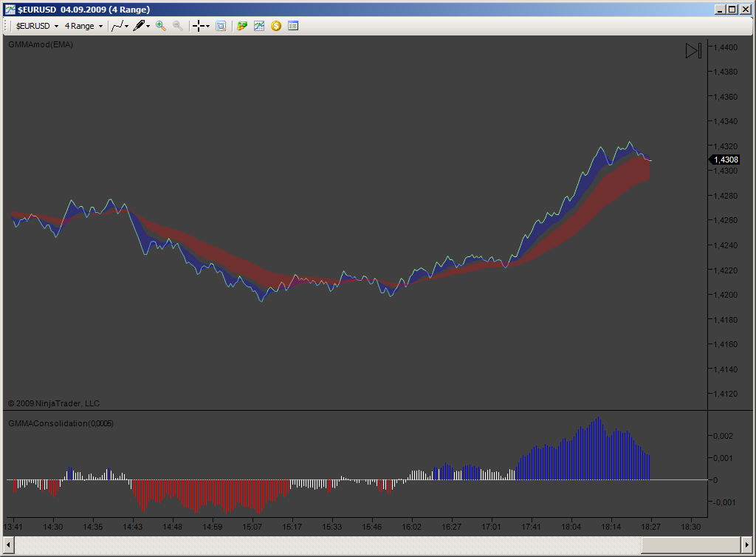The height and width of the screenshot is (557, 756).
Task: Choose the drawing tools pen icon
Action: point(139,26)
